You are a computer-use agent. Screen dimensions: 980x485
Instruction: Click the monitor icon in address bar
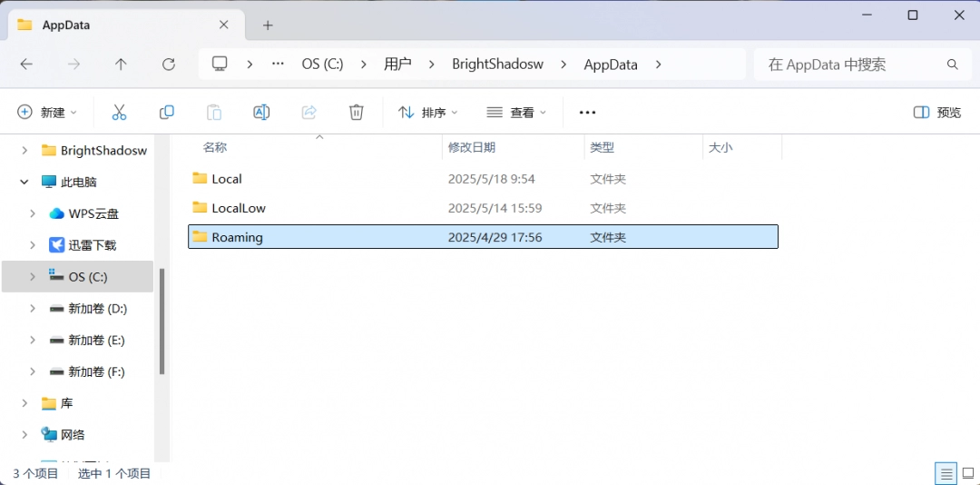(219, 64)
